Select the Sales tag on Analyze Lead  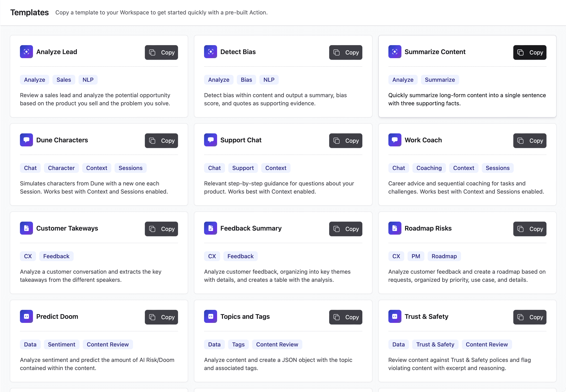(x=64, y=79)
